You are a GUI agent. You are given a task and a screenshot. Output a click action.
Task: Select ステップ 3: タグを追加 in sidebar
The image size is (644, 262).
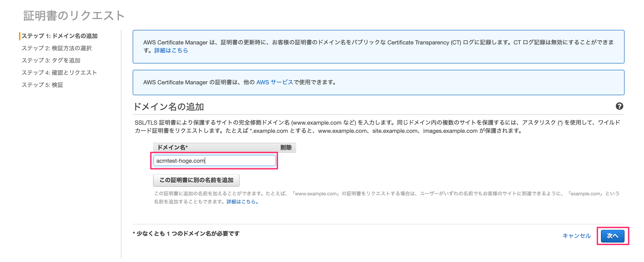tap(51, 60)
